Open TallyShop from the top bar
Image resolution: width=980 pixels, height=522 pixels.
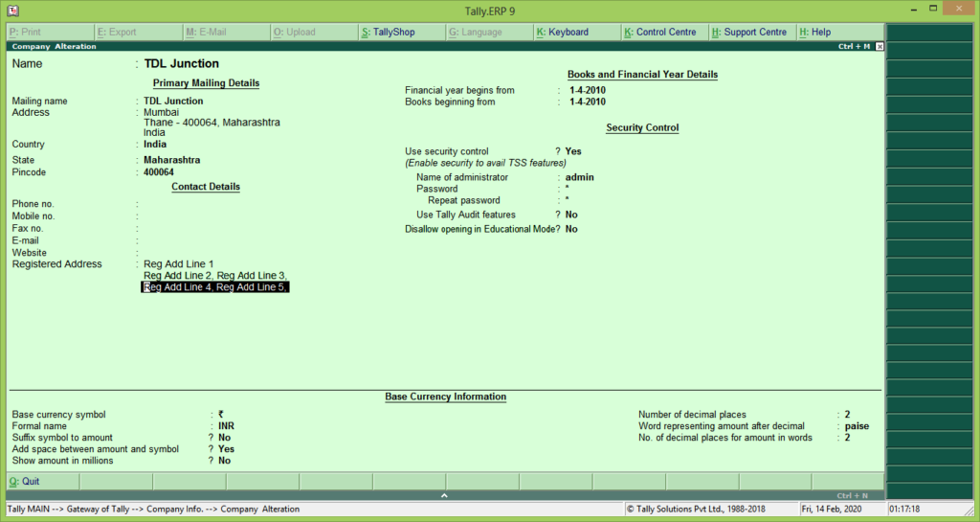click(402, 32)
